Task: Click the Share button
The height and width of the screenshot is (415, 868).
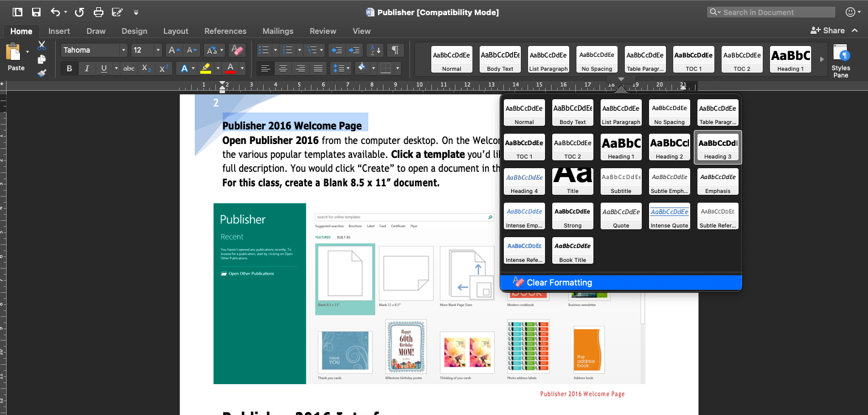Action: pos(827,30)
